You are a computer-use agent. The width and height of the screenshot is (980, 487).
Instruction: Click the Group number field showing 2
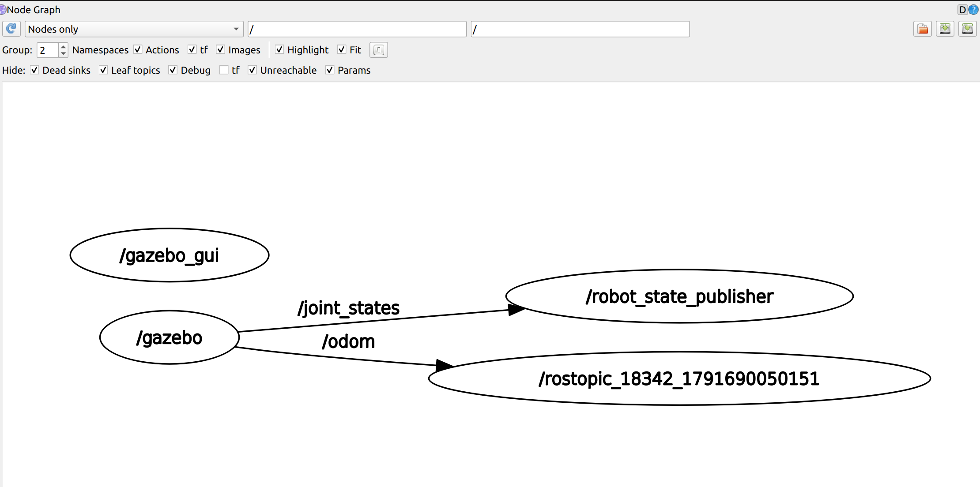(x=48, y=50)
